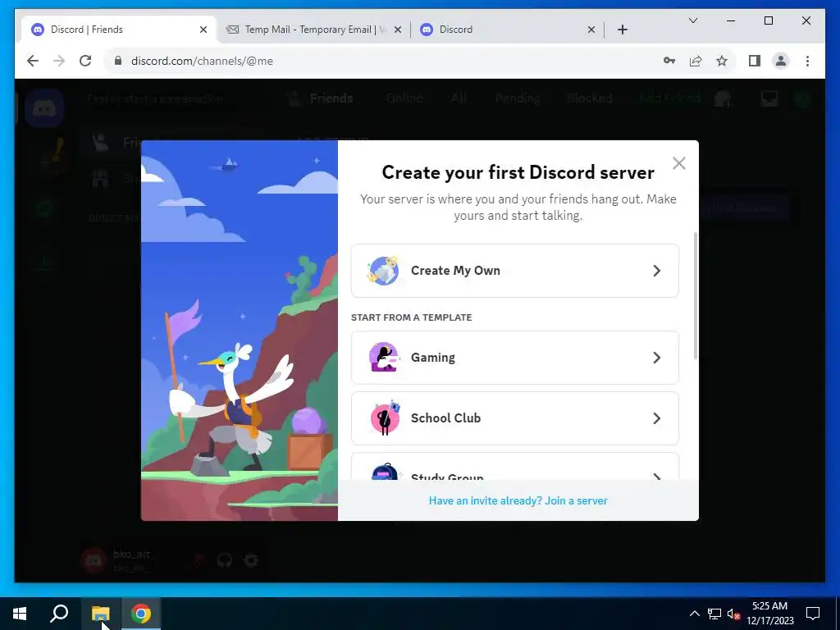This screenshot has height=630, width=840.
Task: Select the Pending friends tab
Action: 517,98
